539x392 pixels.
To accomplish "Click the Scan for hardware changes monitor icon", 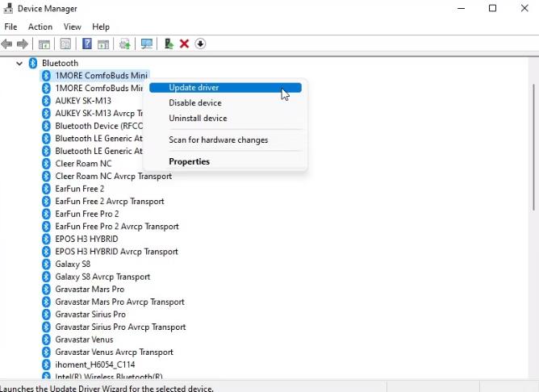I will pos(146,44).
